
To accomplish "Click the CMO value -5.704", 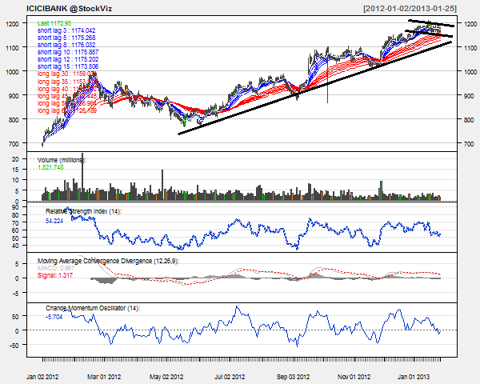I will click(54, 317).
